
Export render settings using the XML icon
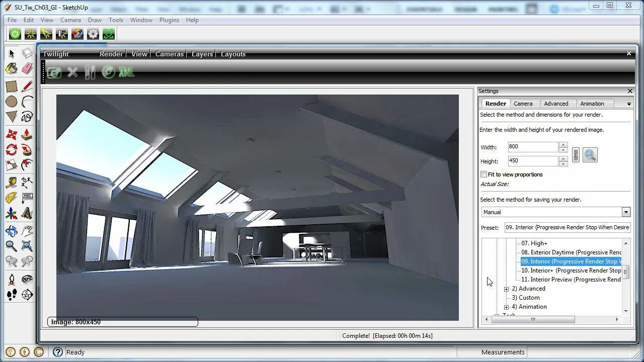tap(125, 72)
